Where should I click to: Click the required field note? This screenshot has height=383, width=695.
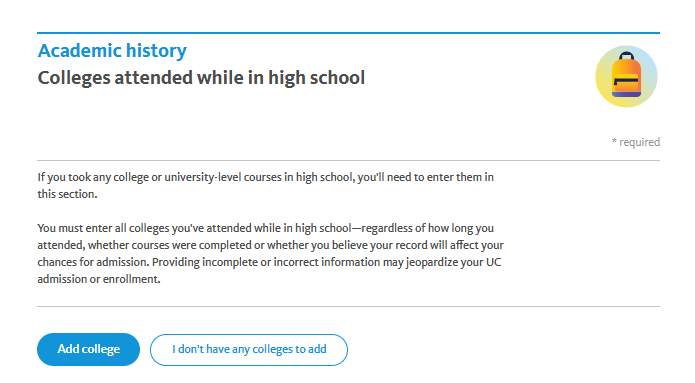pyautogui.click(x=636, y=142)
